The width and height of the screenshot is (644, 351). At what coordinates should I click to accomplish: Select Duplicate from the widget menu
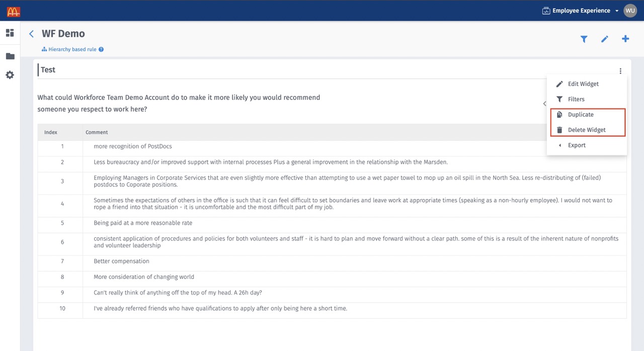tap(581, 114)
